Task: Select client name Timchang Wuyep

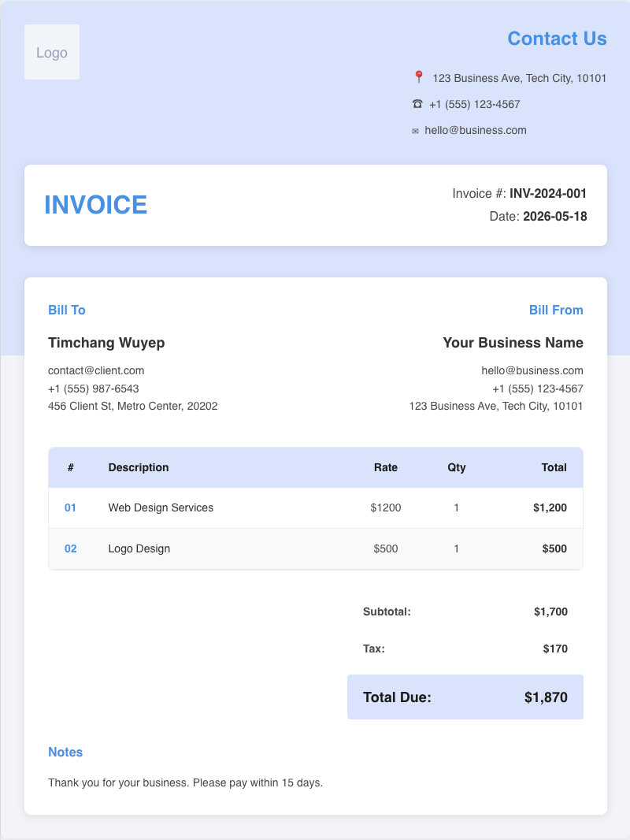Action: [106, 343]
